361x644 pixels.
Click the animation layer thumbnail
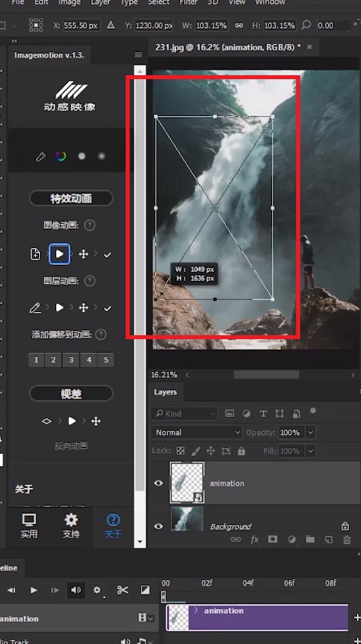(187, 482)
